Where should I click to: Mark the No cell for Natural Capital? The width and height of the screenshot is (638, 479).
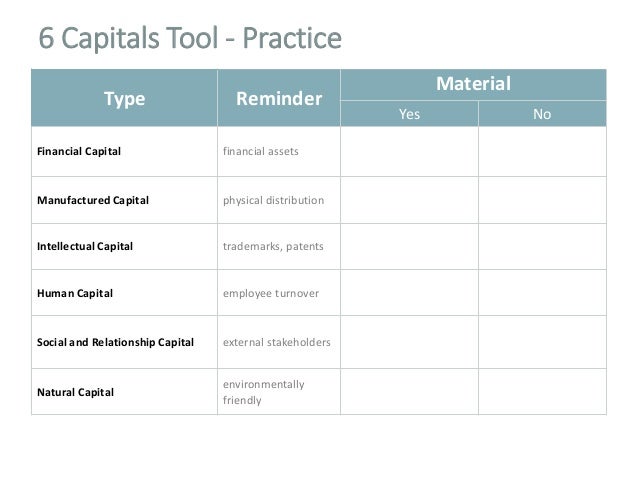[x=542, y=392]
